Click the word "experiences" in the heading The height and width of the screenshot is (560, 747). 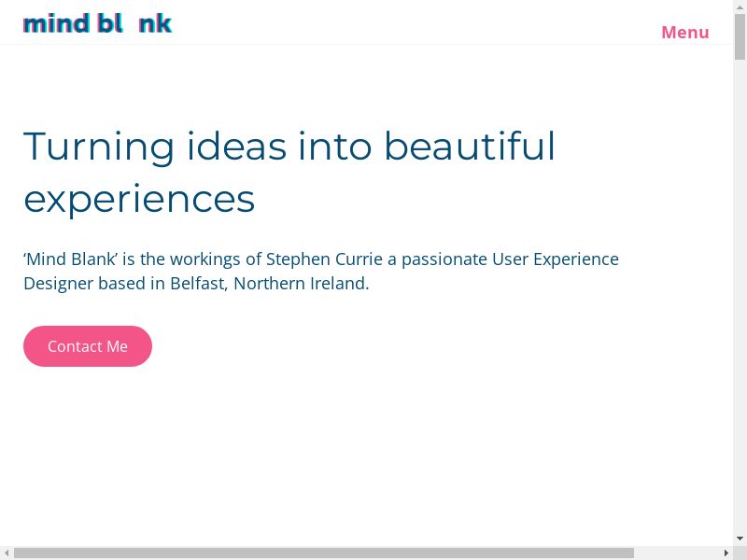pyautogui.click(x=139, y=199)
